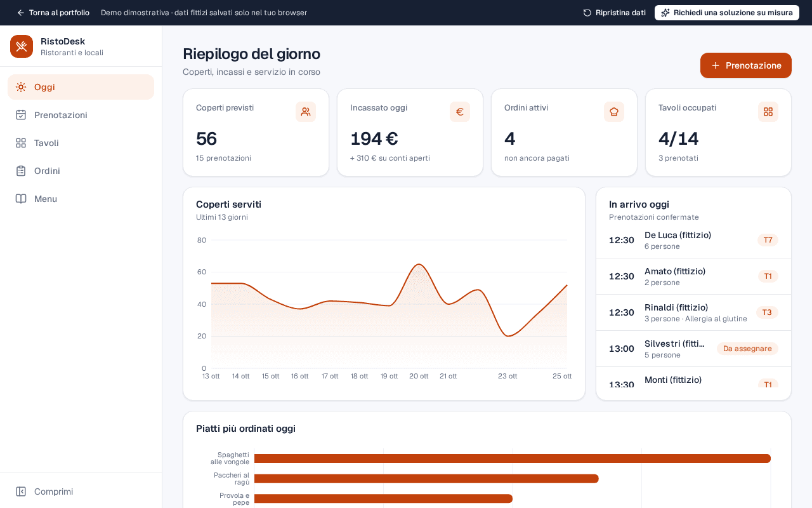Return via Torna al portfolio link
The height and width of the screenshot is (508, 812).
pyautogui.click(x=53, y=13)
